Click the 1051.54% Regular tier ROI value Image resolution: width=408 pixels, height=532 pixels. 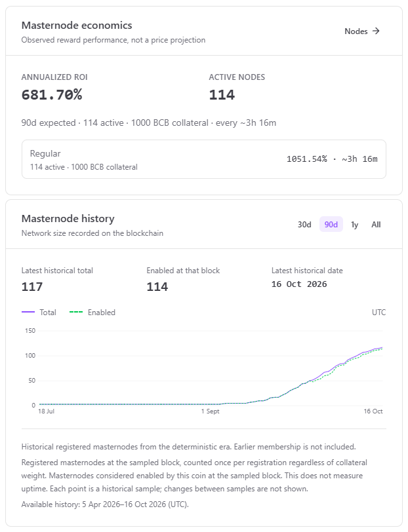(x=307, y=159)
